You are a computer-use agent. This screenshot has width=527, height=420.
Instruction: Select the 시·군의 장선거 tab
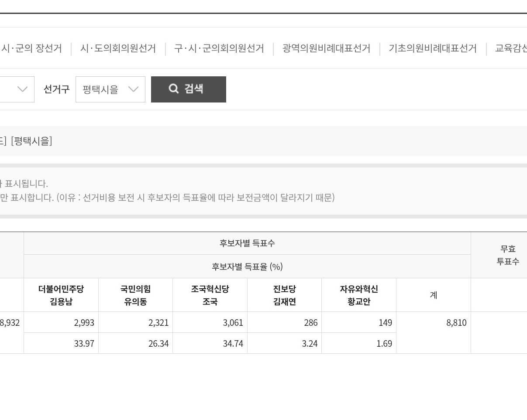click(x=31, y=48)
